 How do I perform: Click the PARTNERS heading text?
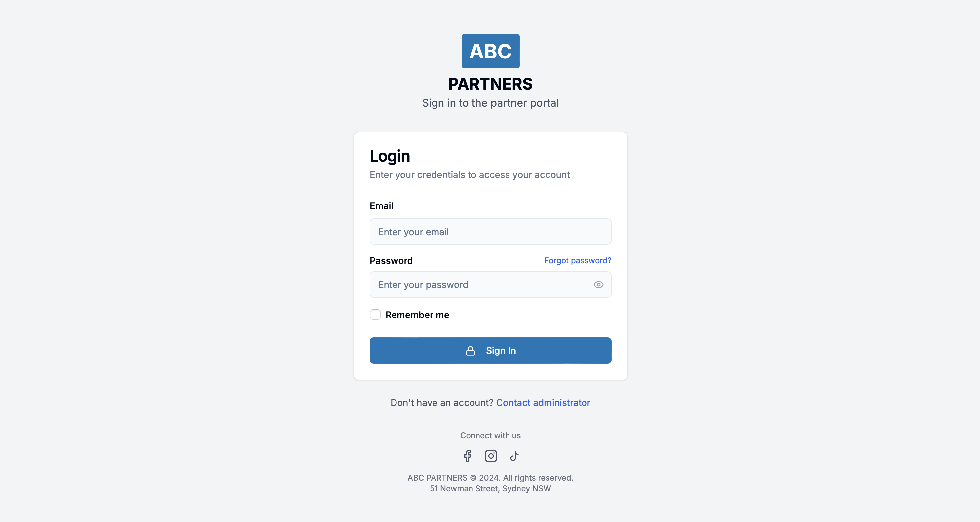click(490, 84)
